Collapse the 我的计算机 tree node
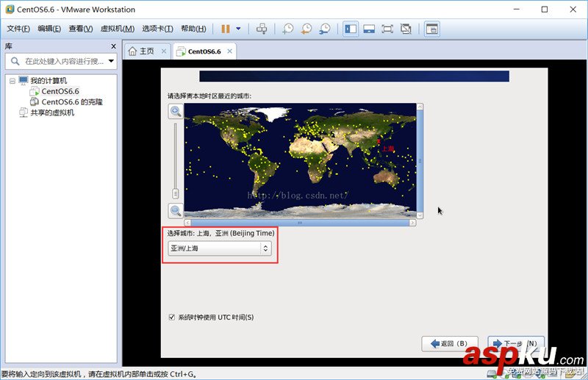 tap(12, 81)
